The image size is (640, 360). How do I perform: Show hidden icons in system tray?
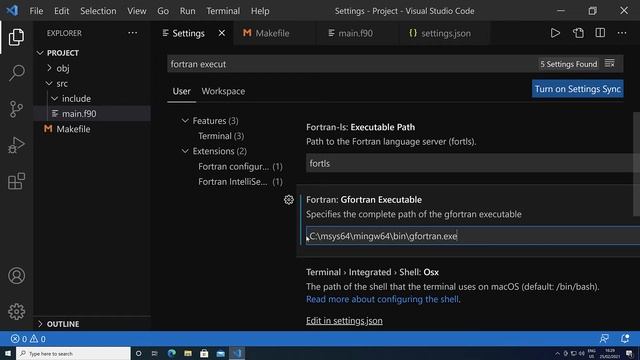[557, 353]
